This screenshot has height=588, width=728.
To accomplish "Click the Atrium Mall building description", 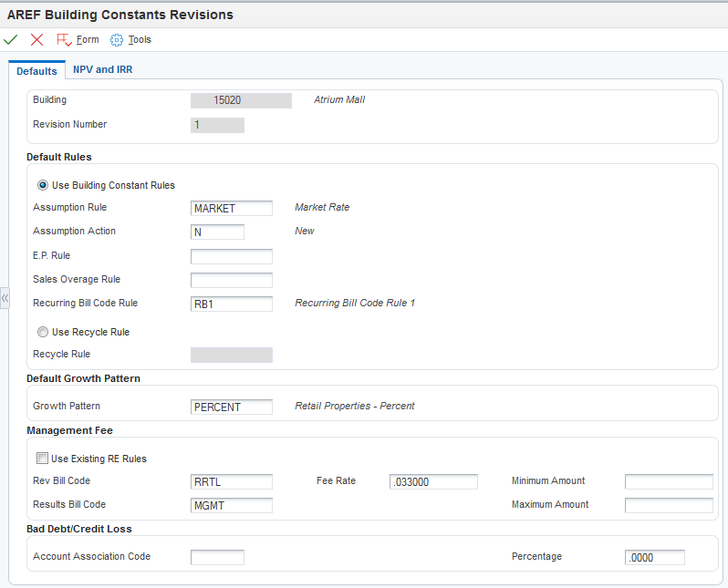I will [x=339, y=99].
